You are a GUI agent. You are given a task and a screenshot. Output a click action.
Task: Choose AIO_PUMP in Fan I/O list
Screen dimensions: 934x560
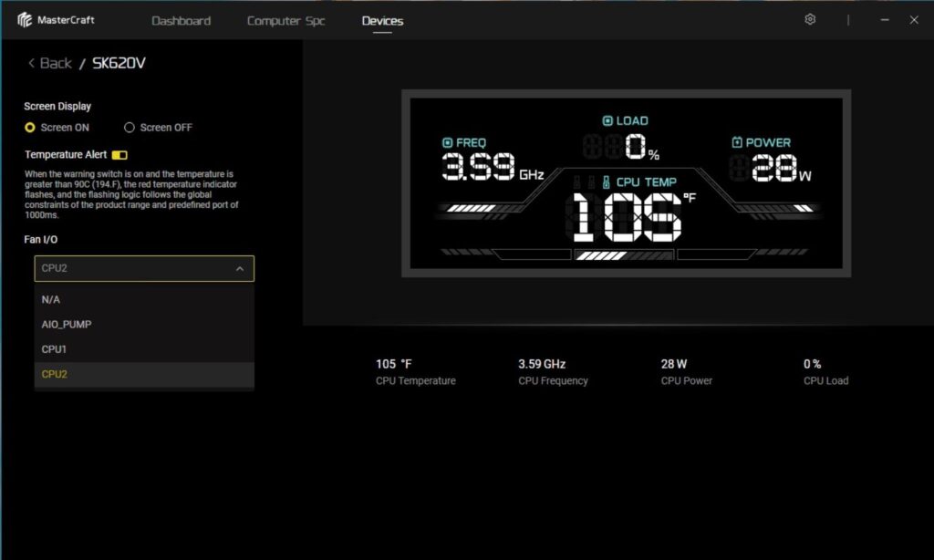(x=144, y=325)
